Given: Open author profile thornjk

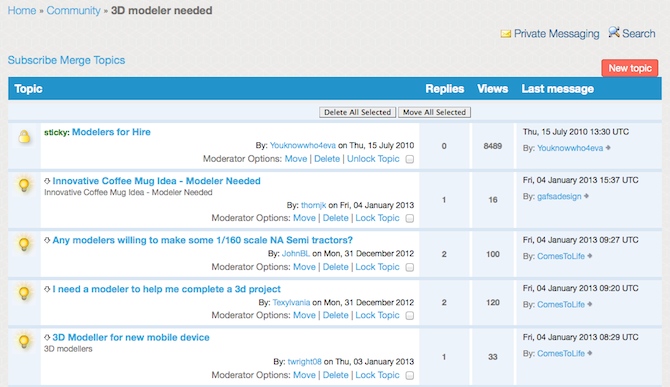Looking at the screenshot, I should click(x=313, y=205).
